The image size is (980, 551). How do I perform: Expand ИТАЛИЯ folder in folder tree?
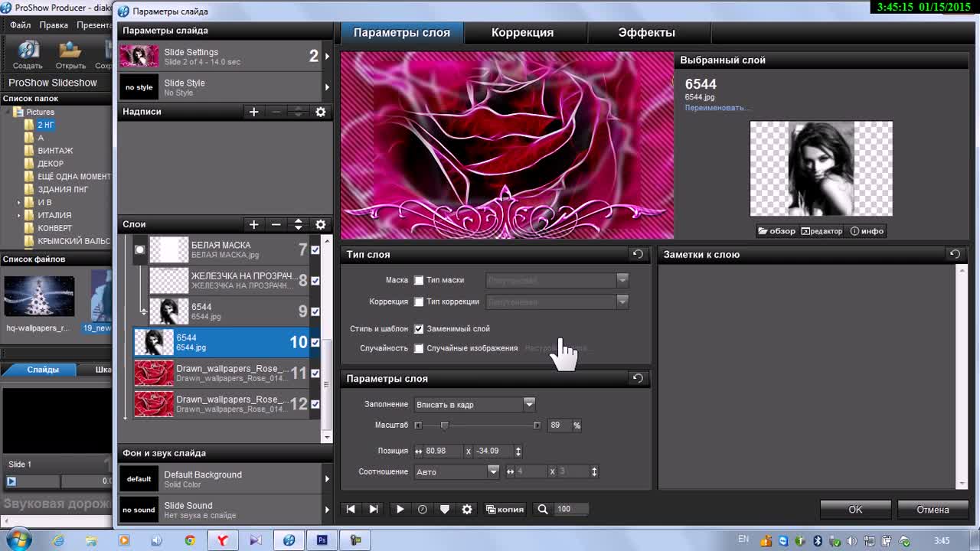click(19, 216)
